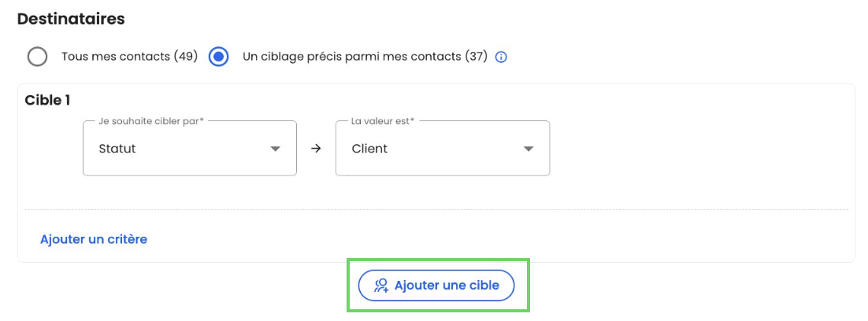Screen dimensions: 868x321
Task: Open the 'Je souhaite cibler par' dropdown
Action: 189,149
